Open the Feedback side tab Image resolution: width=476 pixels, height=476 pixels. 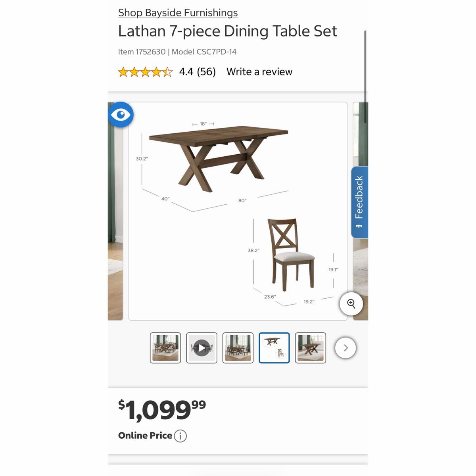coord(360,202)
